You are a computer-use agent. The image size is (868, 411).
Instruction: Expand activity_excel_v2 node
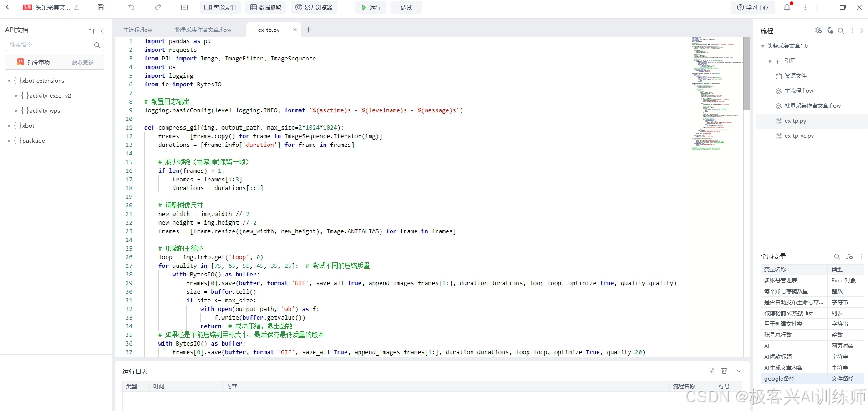pyautogui.click(x=16, y=96)
